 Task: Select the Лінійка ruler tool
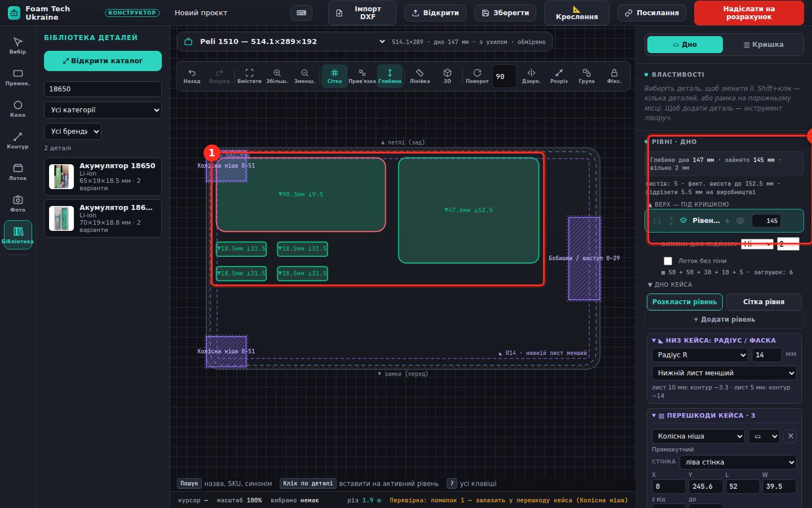(x=420, y=76)
